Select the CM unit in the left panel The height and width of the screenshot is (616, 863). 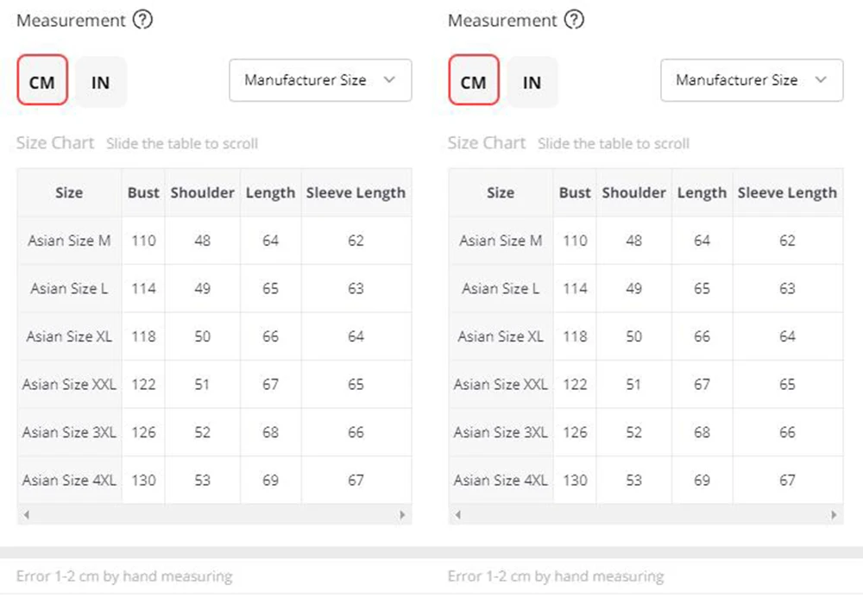(42, 83)
